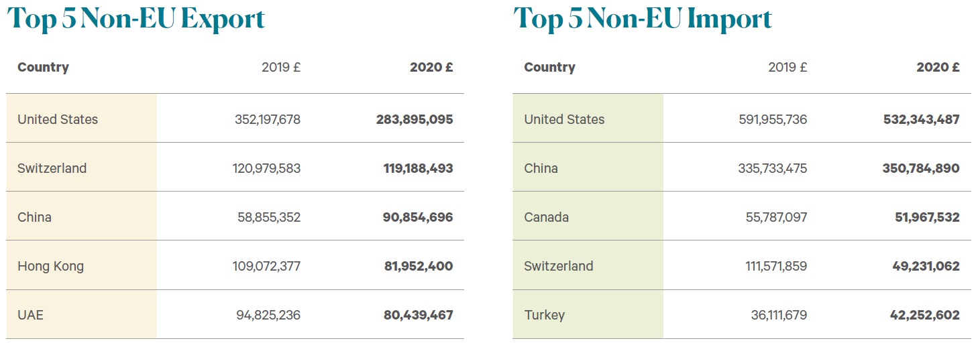Click the Top 5 Non-EU Import heading
Viewport: 980px width, 349px height.
coord(643,19)
